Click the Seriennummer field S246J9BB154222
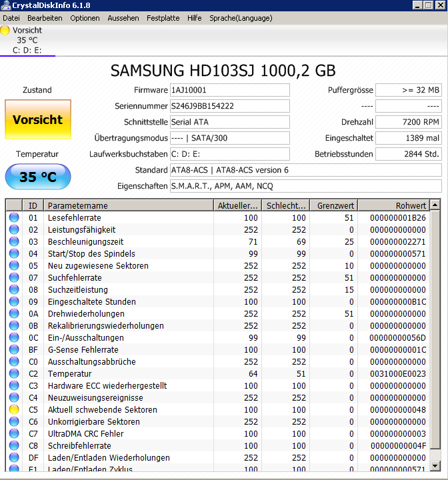The width and height of the screenshot is (448, 480). (x=229, y=106)
